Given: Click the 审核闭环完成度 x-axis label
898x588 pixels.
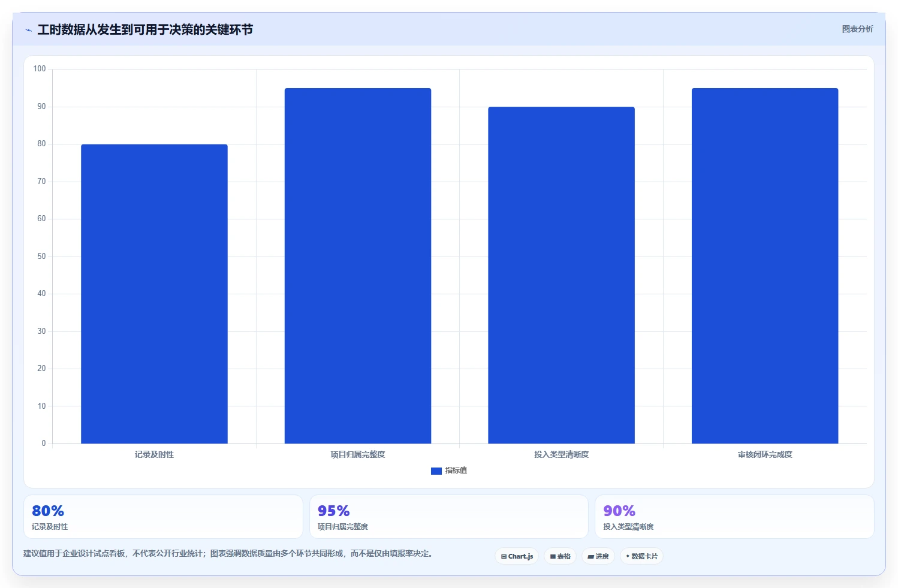Looking at the screenshot, I should 765,454.
